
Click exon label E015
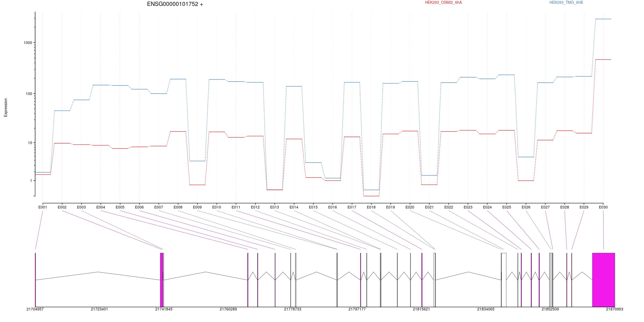click(313, 207)
